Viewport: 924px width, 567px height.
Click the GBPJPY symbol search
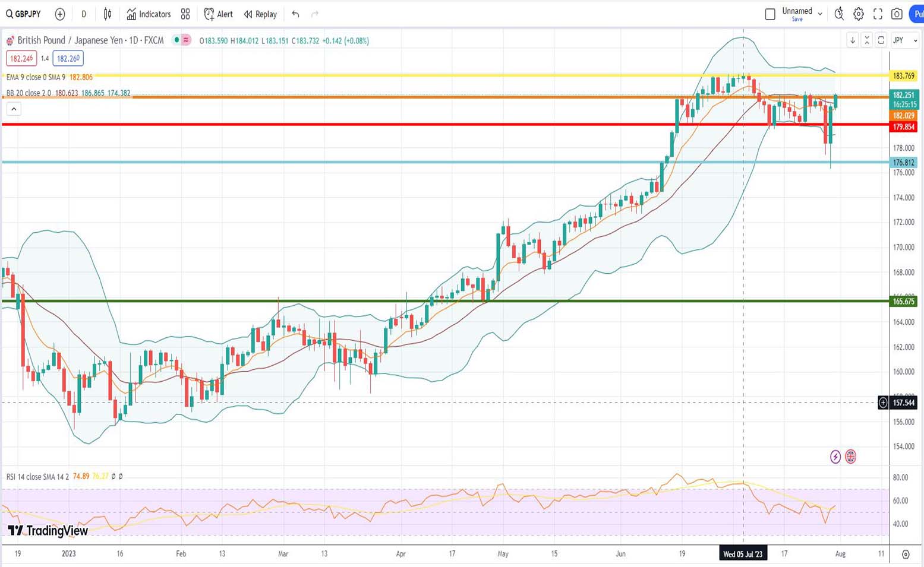click(24, 14)
